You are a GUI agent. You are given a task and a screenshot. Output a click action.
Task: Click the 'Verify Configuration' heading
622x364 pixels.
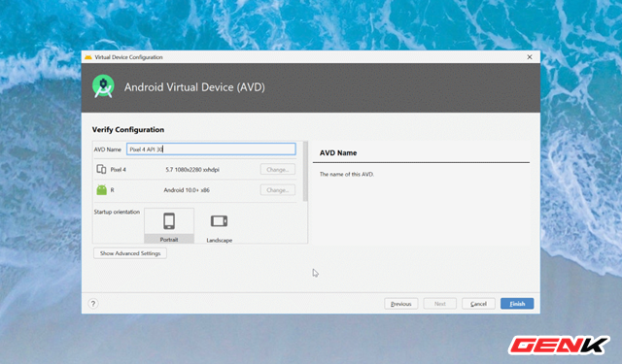click(x=128, y=129)
